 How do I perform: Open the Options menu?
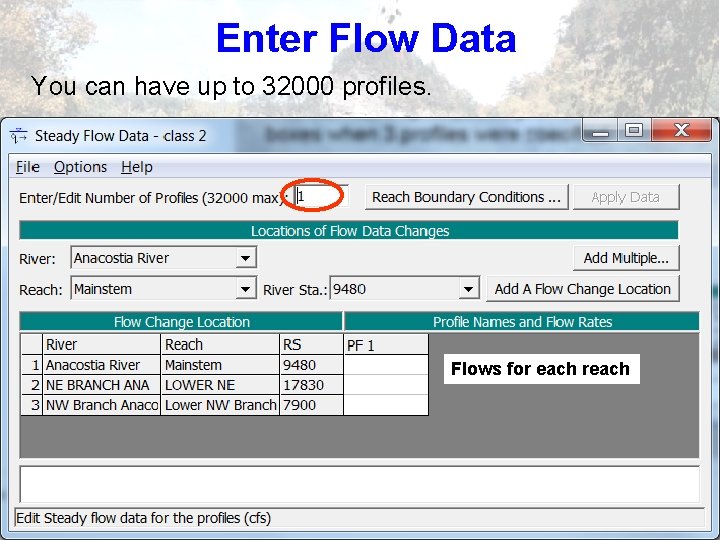click(x=80, y=167)
